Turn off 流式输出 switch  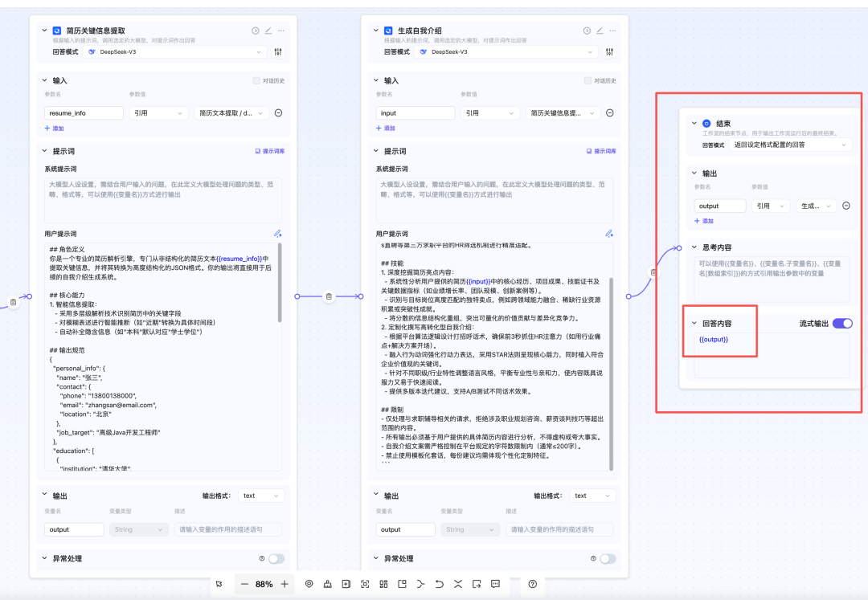coord(842,324)
